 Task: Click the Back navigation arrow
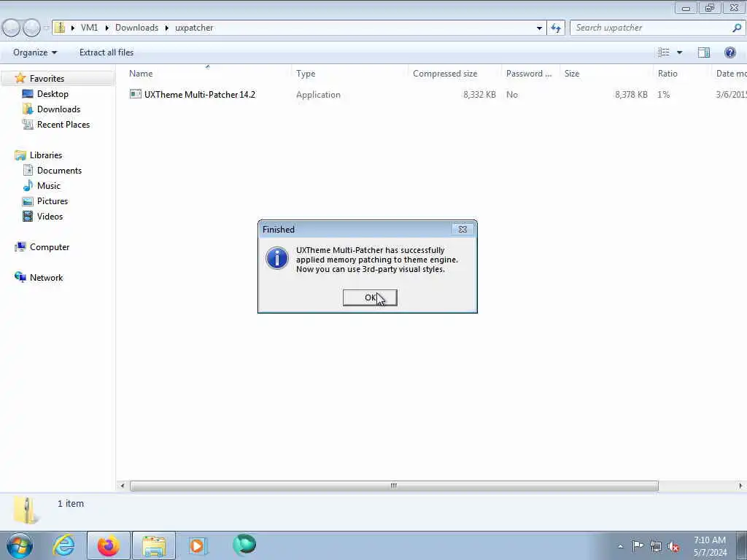[x=11, y=28]
